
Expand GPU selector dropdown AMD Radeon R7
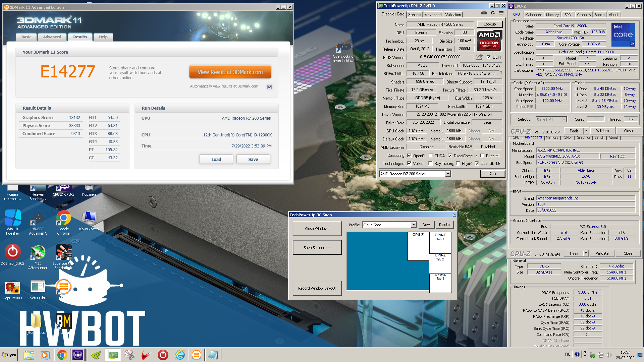[448, 174]
